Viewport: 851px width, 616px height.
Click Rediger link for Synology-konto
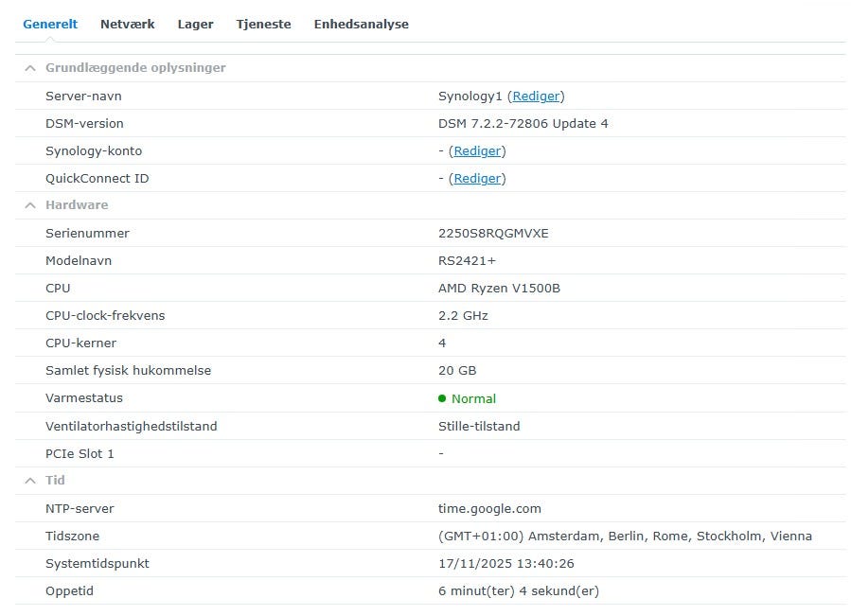coord(477,150)
